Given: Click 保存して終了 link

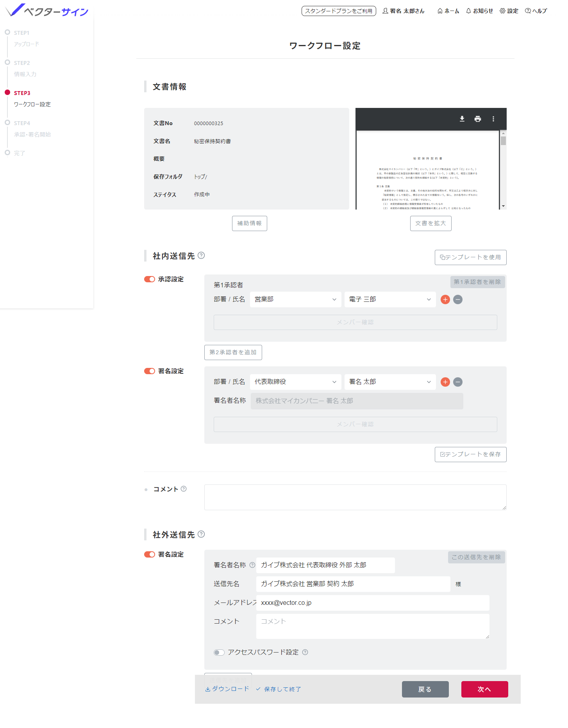Looking at the screenshot, I should point(279,689).
